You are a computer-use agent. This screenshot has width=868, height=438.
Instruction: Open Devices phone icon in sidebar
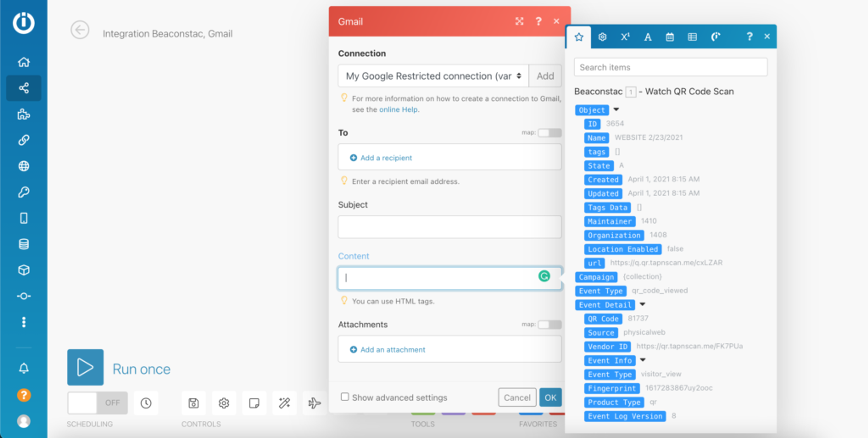pos(24,218)
